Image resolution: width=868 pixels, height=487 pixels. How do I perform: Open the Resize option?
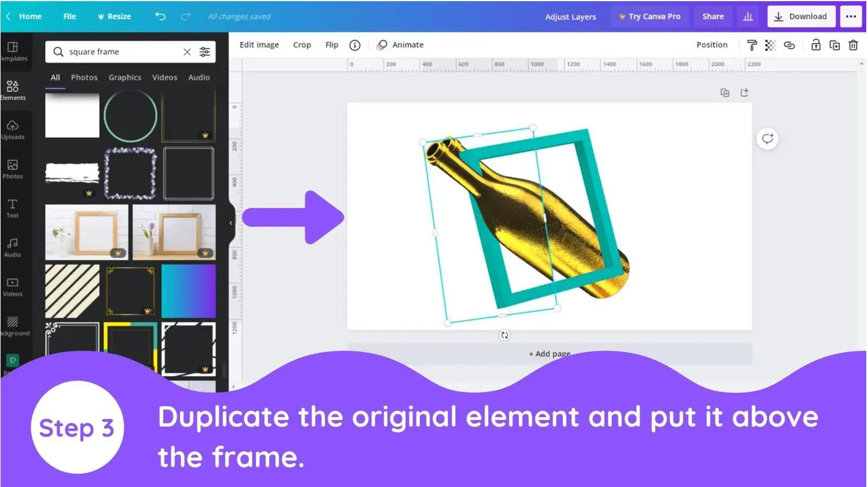pyautogui.click(x=114, y=16)
